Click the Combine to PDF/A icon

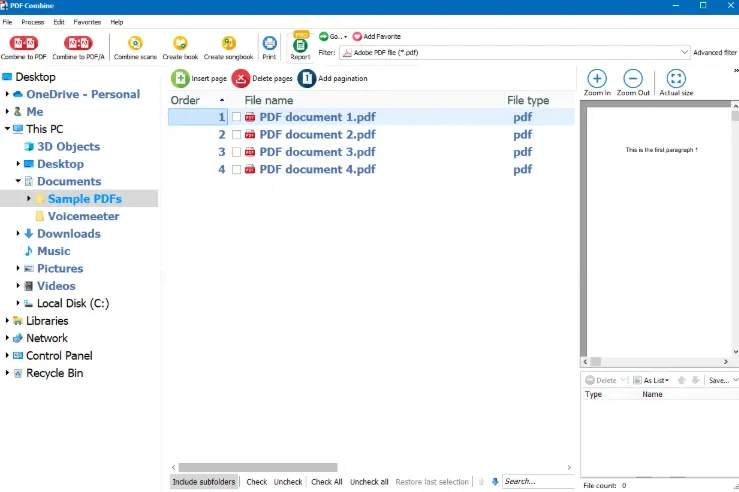tap(78, 43)
